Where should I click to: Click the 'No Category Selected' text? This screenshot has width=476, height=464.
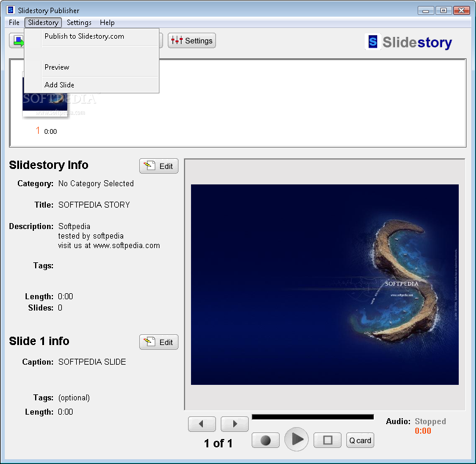coord(96,184)
